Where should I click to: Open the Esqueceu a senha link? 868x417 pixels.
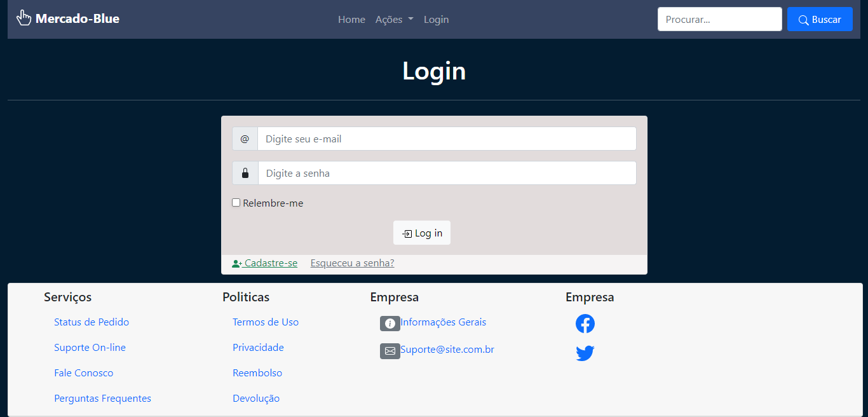[352, 263]
